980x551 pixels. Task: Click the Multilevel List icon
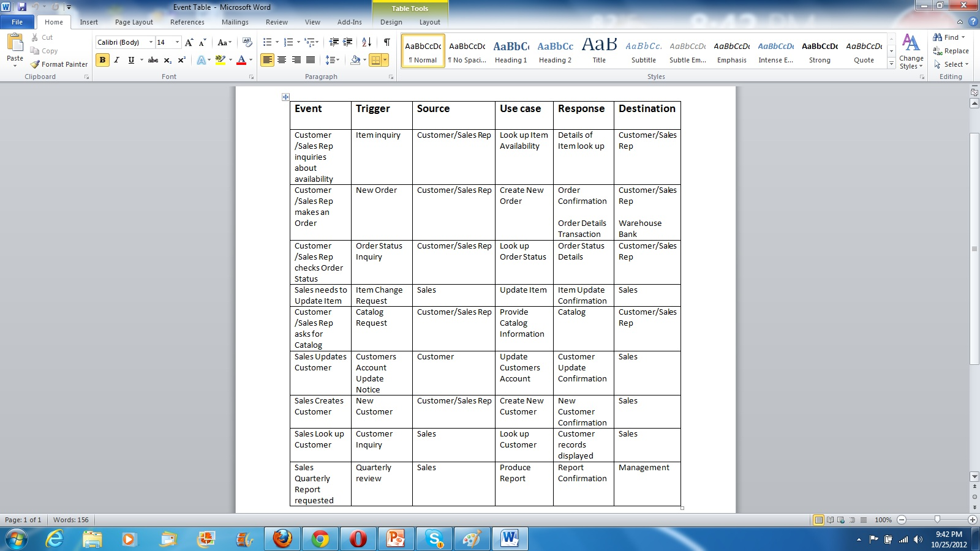[x=310, y=42]
